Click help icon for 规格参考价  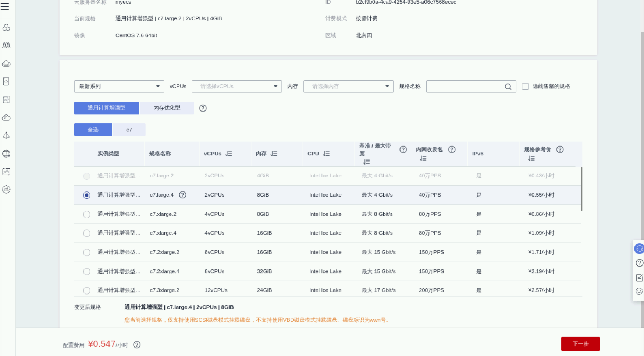[x=560, y=149]
